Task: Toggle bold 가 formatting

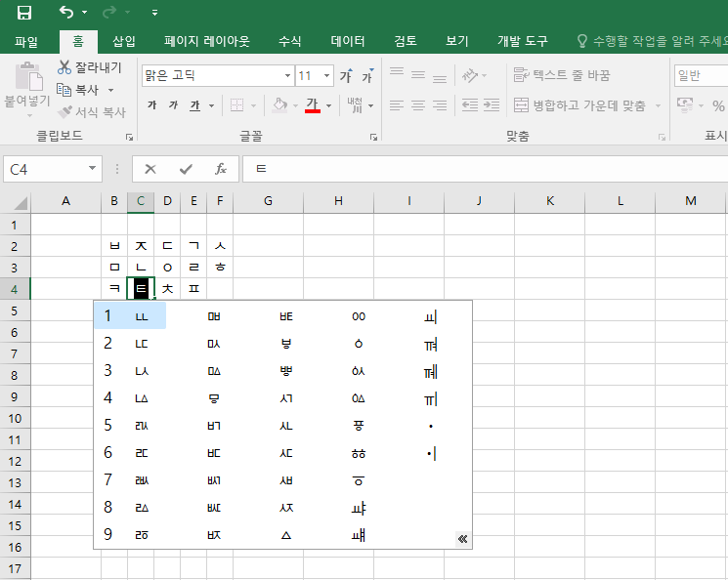Action: 151,105
